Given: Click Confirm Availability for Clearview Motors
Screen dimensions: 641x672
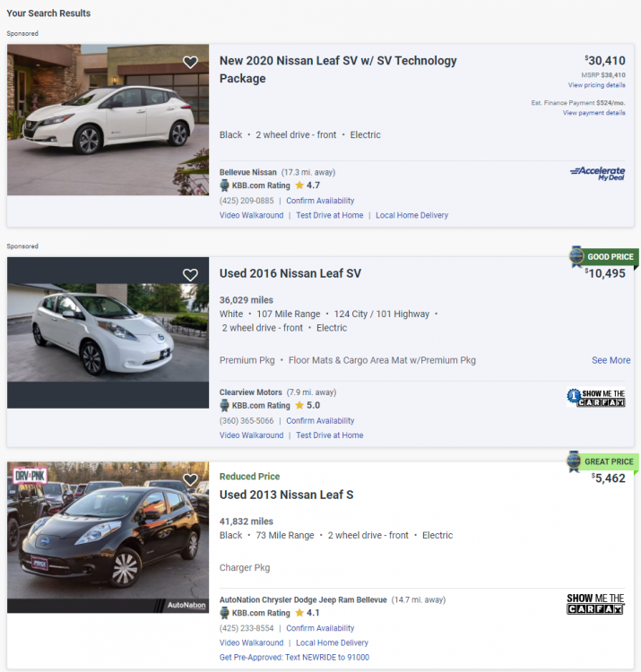Looking at the screenshot, I should tap(320, 421).
